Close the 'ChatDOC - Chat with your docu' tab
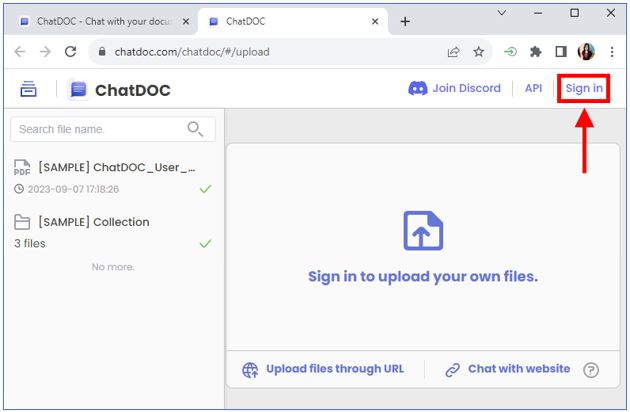Image resolution: width=630 pixels, height=412 pixels. 186,21
